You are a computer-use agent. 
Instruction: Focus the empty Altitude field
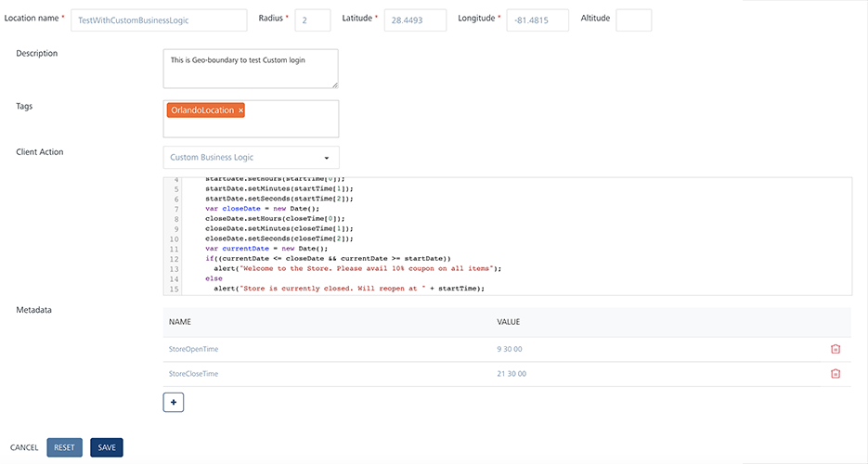(x=633, y=20)
